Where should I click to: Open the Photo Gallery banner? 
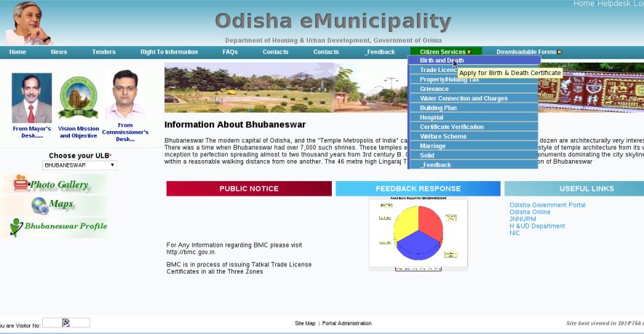click(x=54, y=184)
